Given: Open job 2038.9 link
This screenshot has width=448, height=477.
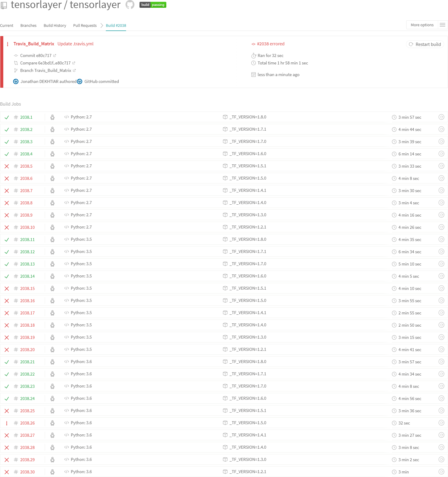Looking at the screenshot, I should [x=26, y=215].
